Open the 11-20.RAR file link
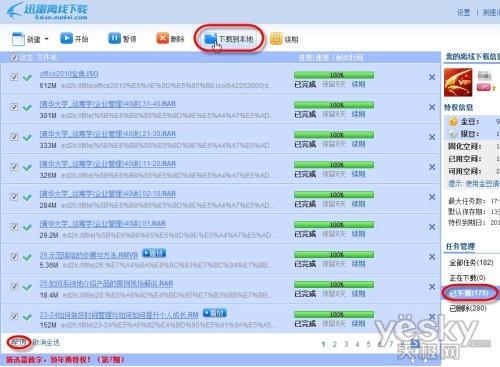This screenshot has height=367, width=500. pos(108,164)
